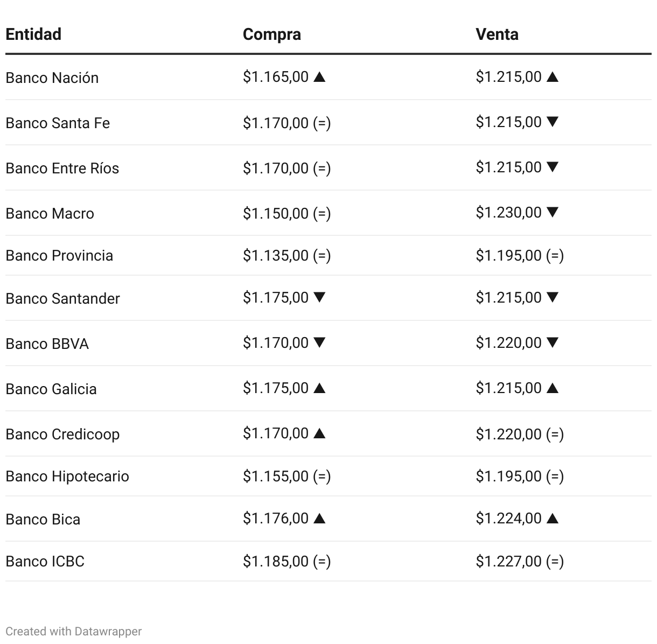This screenshot has height=644, width=657.
Task: Click the Compra column header
Action: tap(272, 34)
